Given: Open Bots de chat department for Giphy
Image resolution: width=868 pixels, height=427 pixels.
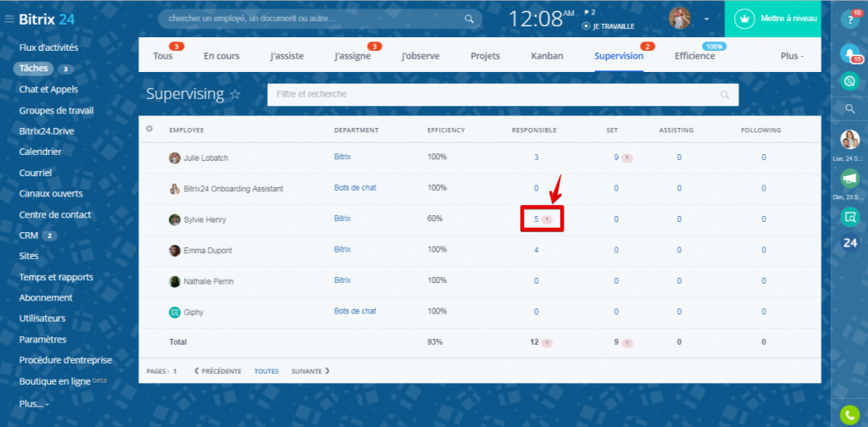Looking at the screenshot, I should click(x=355, y=312).
